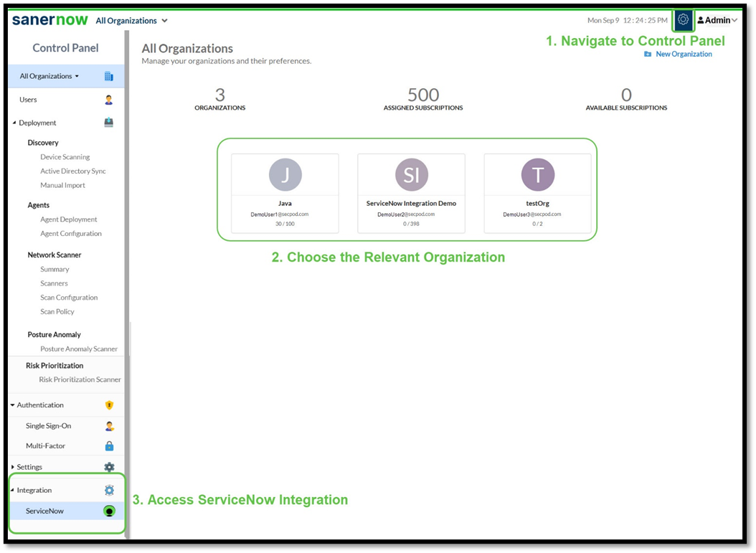Image resolution: width=756 pixels, height=553 pixels.
Task: Open Scan Configuration
Action: click(x=69, y=298)
